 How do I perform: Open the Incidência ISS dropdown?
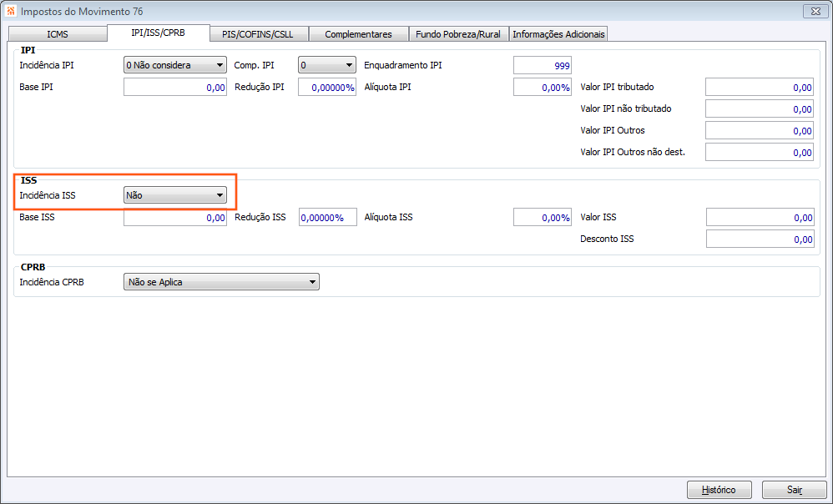(x=174, y=195)
